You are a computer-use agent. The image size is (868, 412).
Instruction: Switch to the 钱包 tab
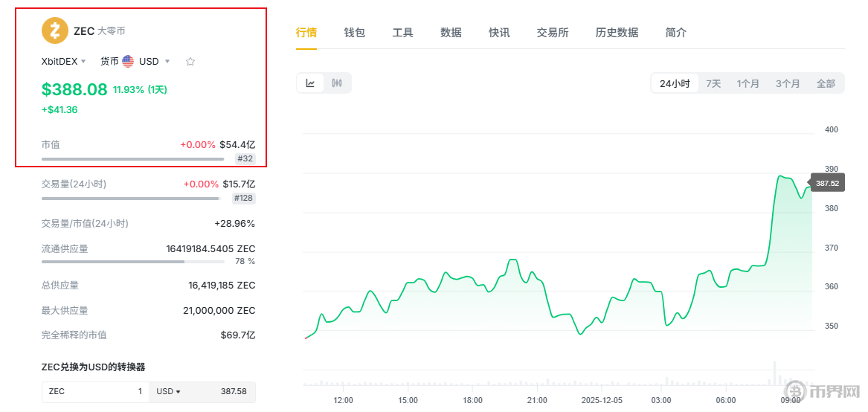tap(354, 33)
